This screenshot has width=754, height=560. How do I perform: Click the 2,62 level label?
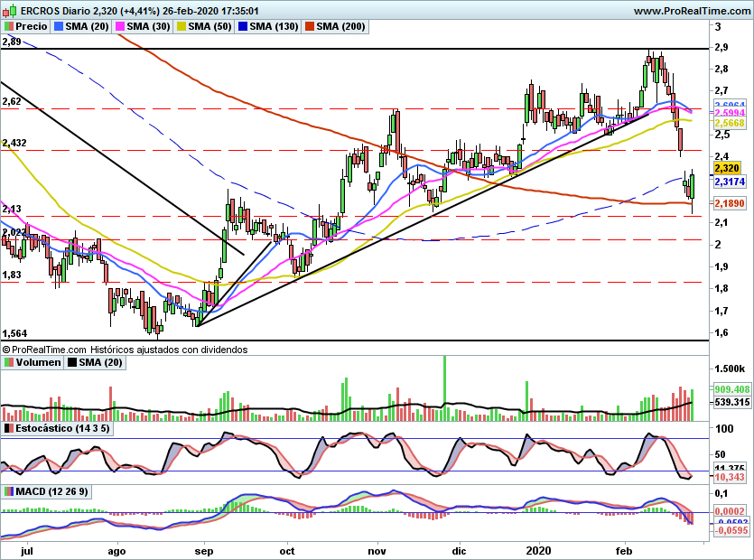pos(12,101)
